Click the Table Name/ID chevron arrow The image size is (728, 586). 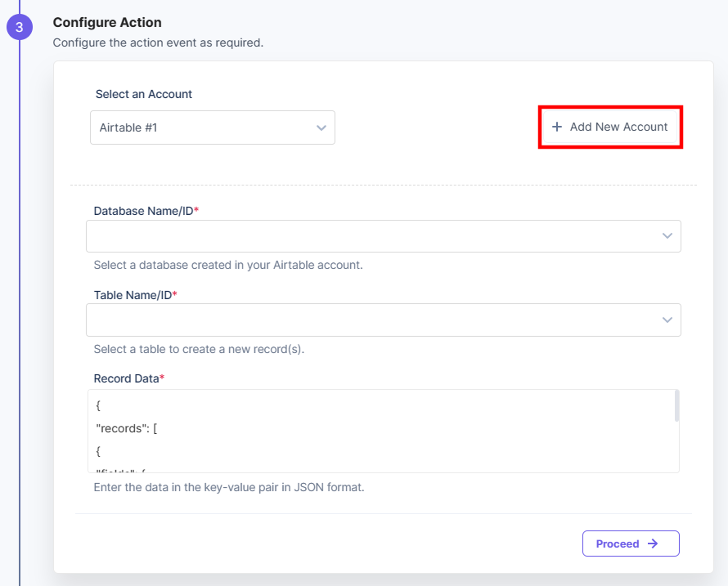667,320
